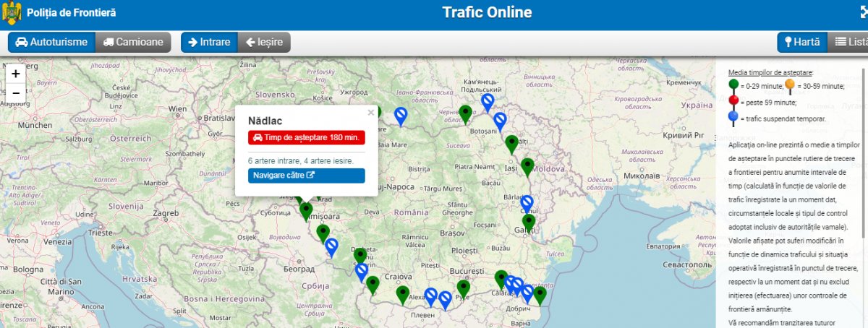This screenshot has height=328, width=868.
Task: Zoom in the map with plus button
Action: click(16, 74)
